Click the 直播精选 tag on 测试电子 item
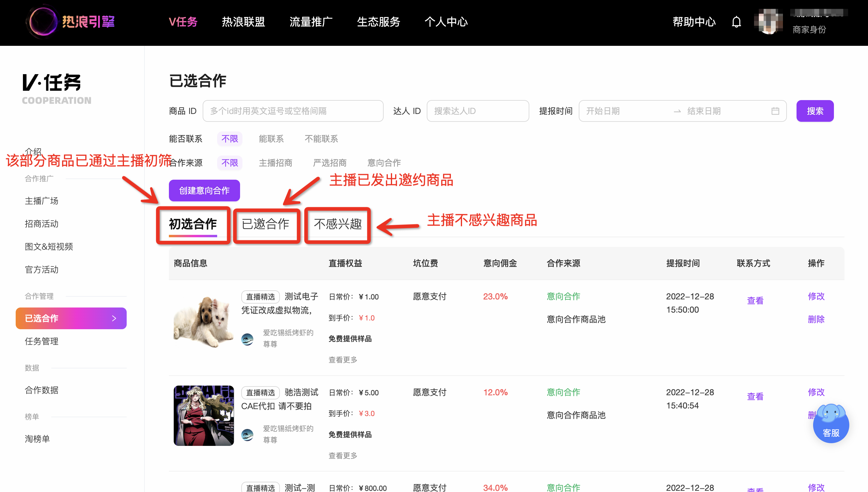This screenshot has width=868, height=492. coord(261,297)
